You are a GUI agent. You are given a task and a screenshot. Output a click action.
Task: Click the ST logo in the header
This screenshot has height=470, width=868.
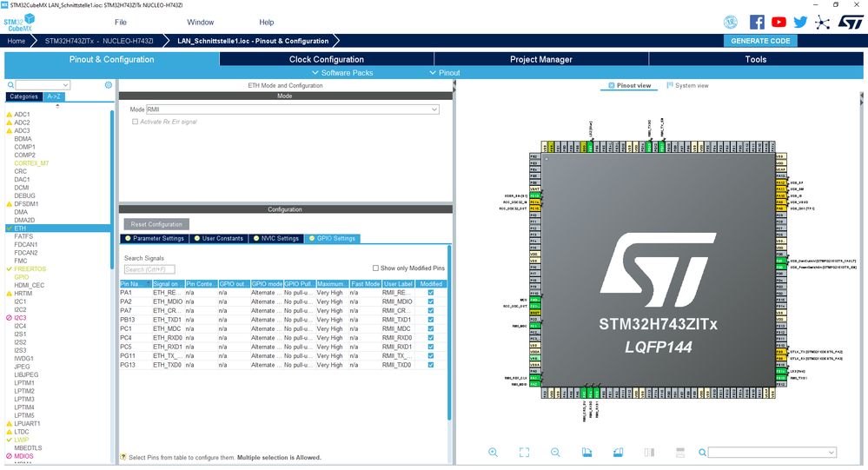(851, 22)
